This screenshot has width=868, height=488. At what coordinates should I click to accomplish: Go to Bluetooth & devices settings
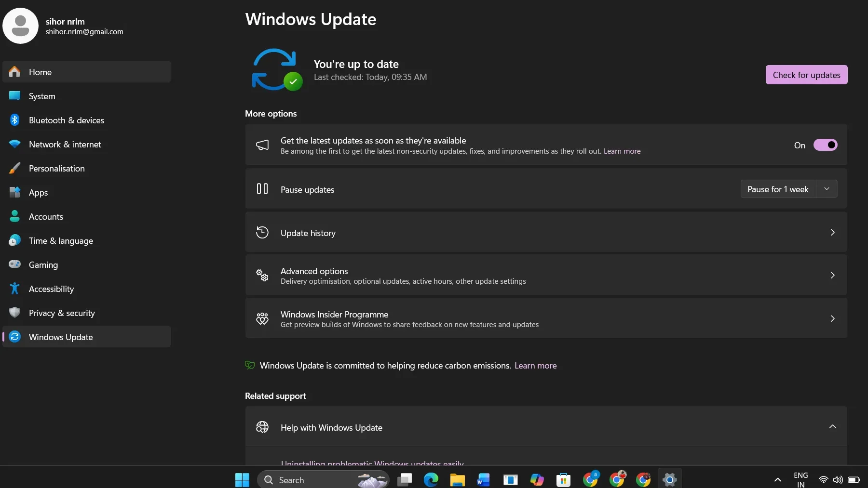coord(87,120)
